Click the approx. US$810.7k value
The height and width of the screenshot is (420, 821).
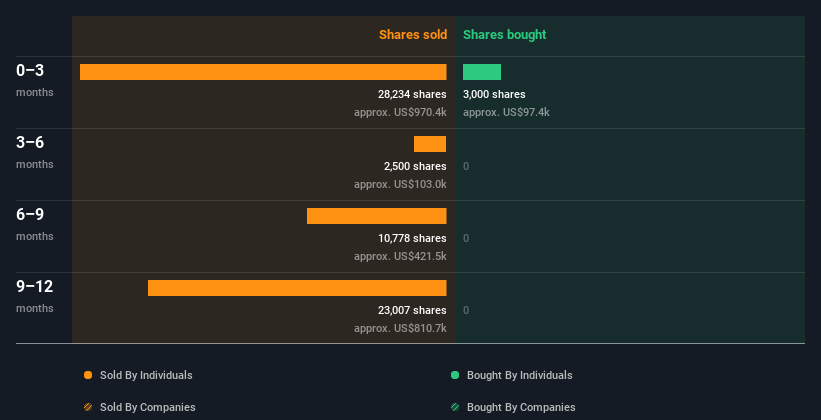pyautogui.click(x=400, y=329)
